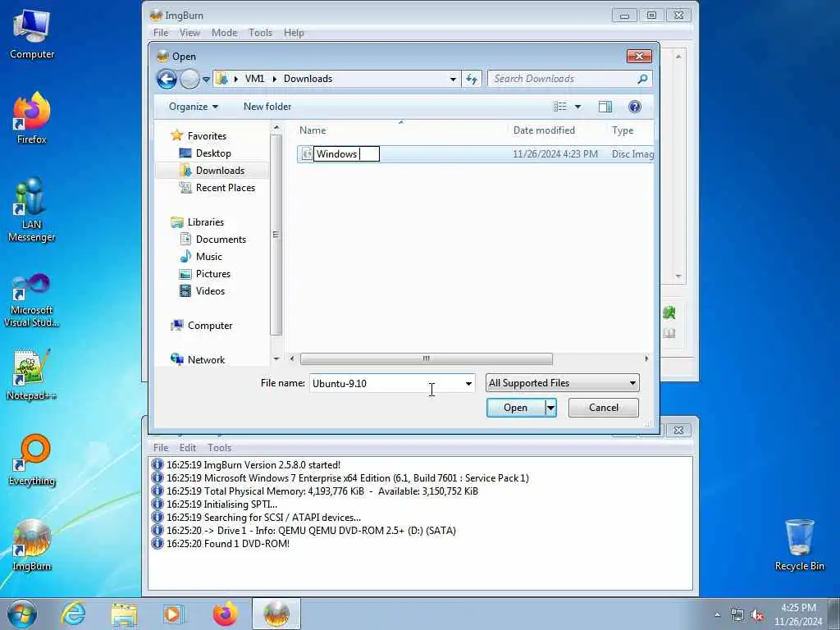The image size is (840, 630).
Task: Toggle the preview pane icon
Action: (x=605, y=107)
